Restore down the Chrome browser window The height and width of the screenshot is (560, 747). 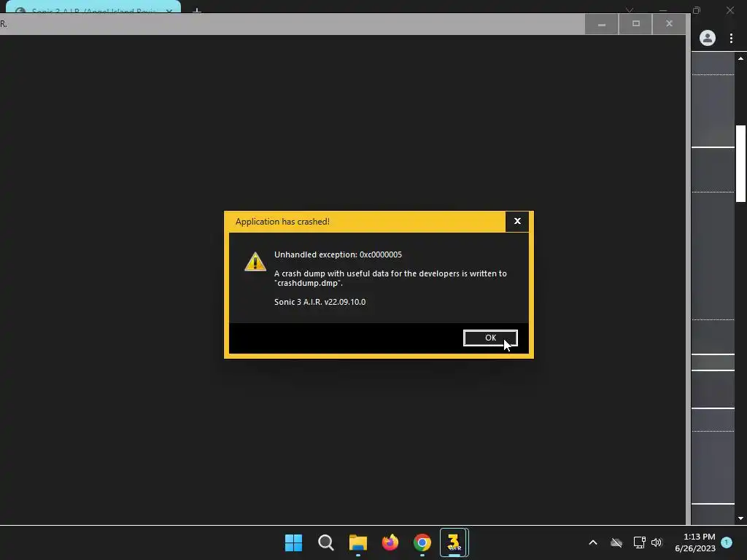[697, 10]
